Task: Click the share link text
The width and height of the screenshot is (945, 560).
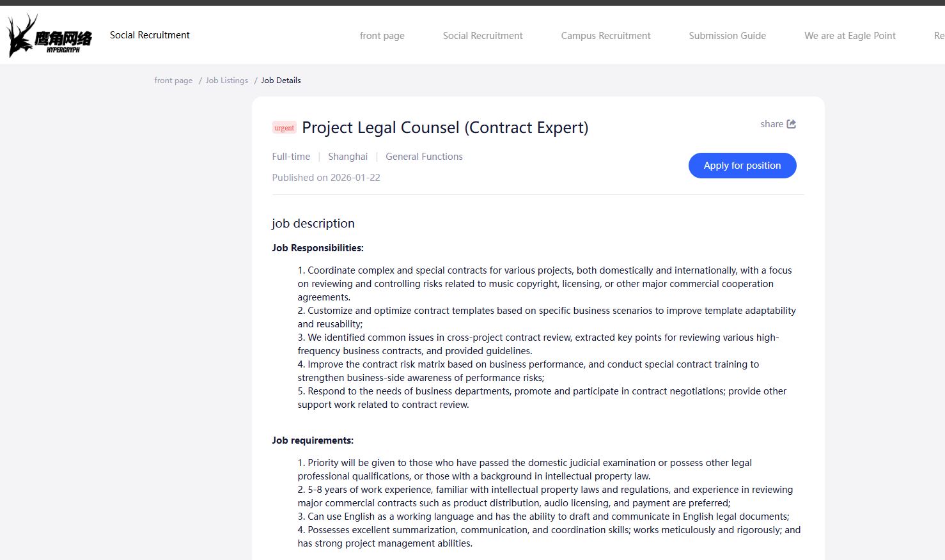Action: (772, 124)
